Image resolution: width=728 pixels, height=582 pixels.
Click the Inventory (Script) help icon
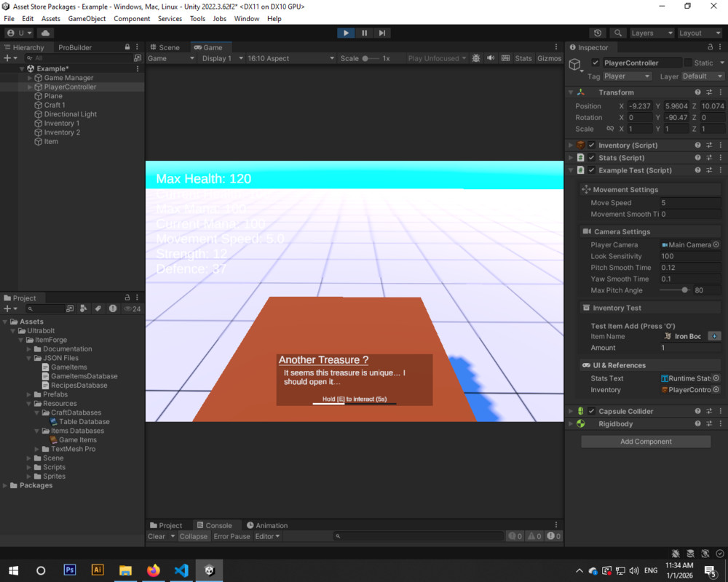click(x=697, y=144)
